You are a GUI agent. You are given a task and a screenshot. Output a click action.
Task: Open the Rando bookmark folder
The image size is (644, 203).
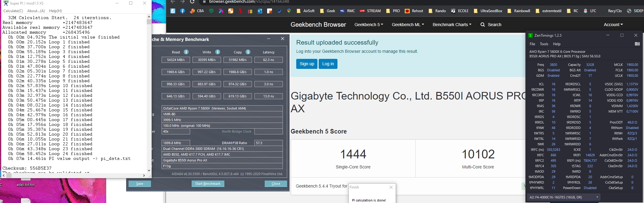point(437,11)
